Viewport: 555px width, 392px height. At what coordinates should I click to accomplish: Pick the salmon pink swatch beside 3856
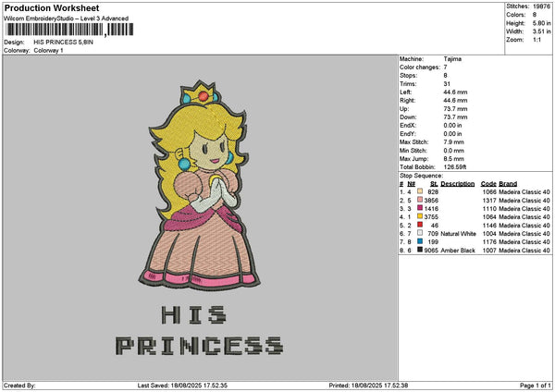click(420, 200)
